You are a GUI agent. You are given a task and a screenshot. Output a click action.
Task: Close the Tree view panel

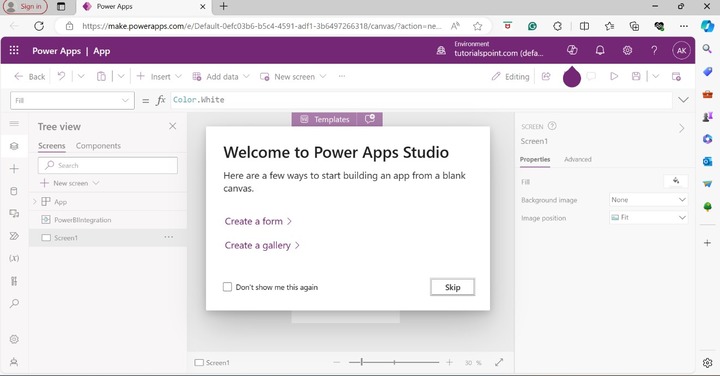point(172,126)
